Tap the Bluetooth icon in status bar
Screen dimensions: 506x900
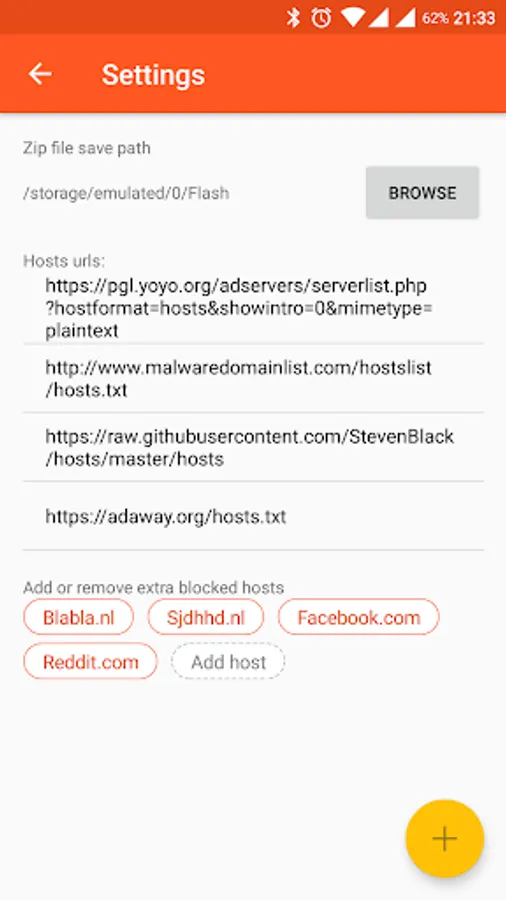coord(293,18)
